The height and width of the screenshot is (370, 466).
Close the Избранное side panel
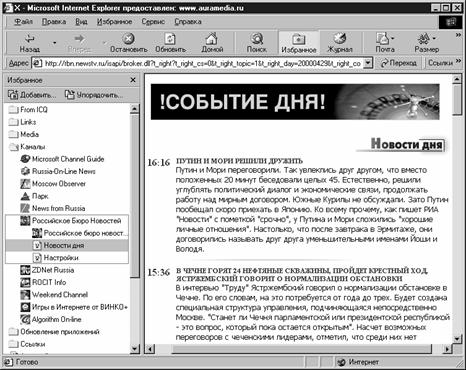point(133,80)
